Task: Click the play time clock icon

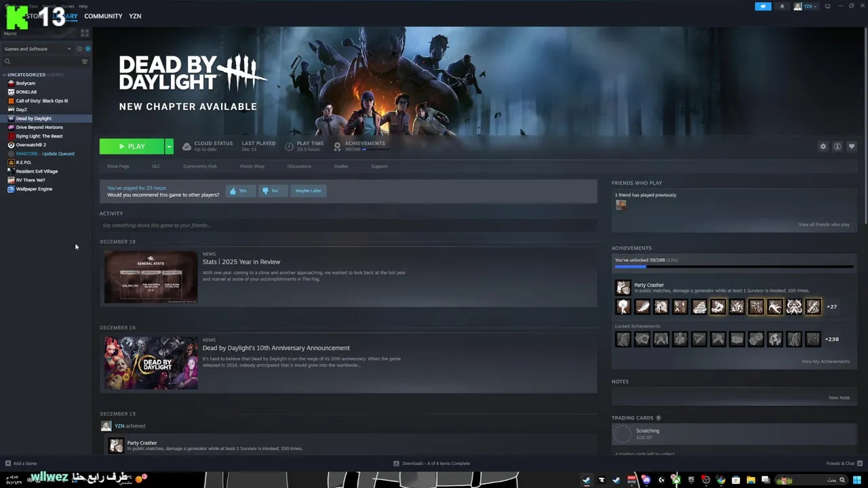Action: coord(290,146)
